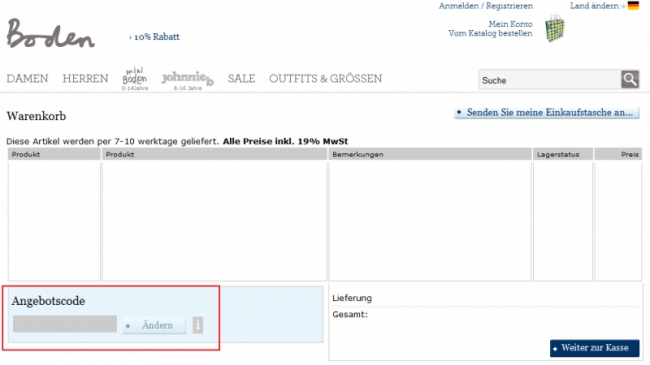
Task: Click Anmelden / Registrieren link
Action: 486,6
